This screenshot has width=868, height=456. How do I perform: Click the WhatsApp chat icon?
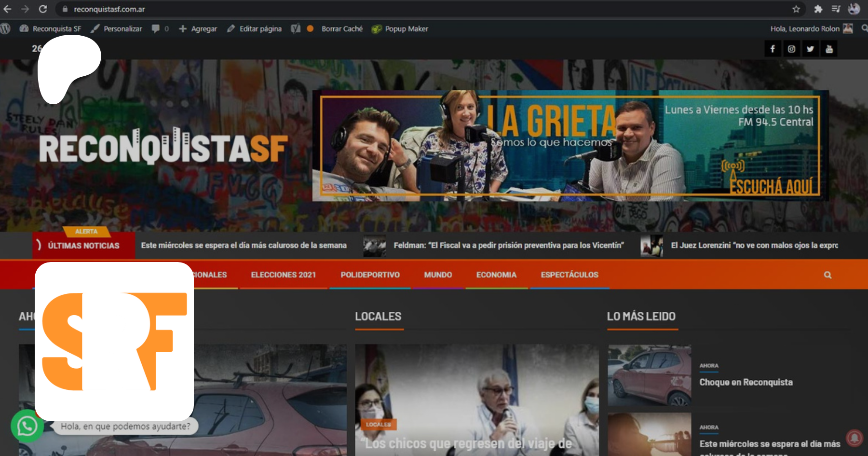[x=27, y=426]
